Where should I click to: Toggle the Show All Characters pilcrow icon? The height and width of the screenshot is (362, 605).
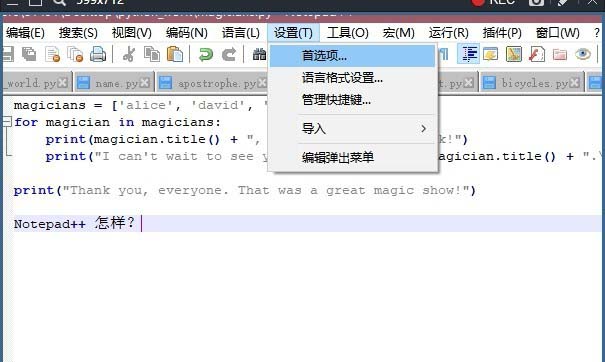[444, 54]
